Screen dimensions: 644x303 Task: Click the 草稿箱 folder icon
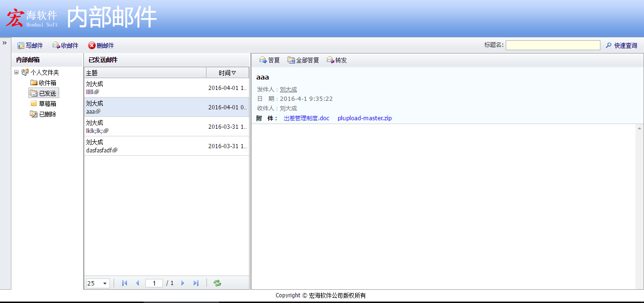coord(34,104)
